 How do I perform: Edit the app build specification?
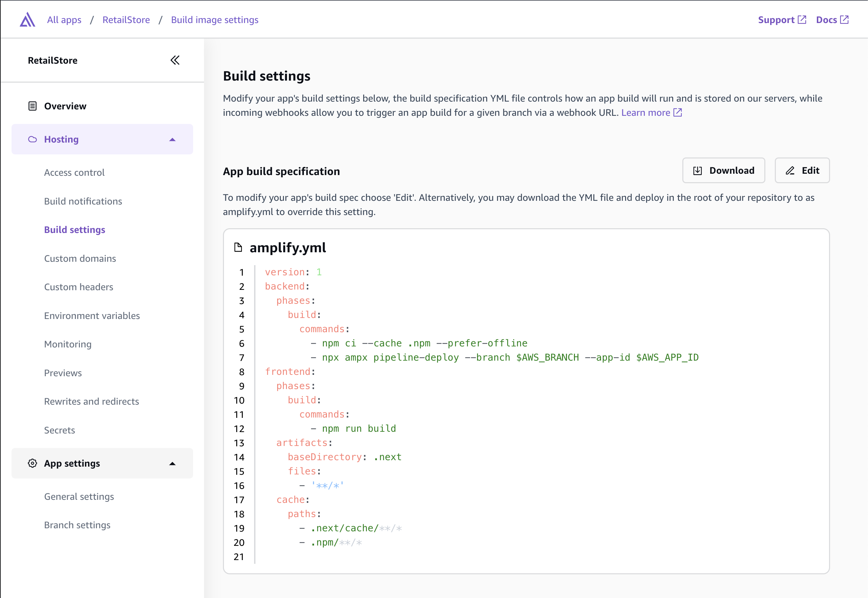pos(802,170)
